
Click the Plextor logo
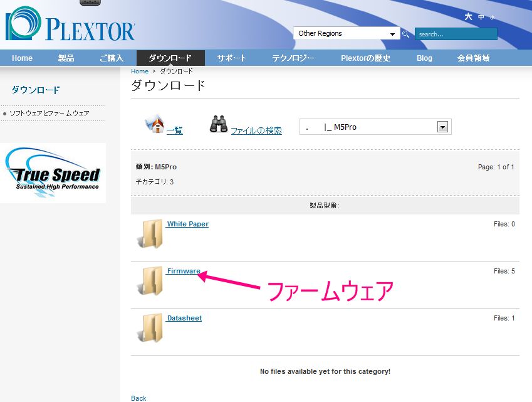click(x=70, y=24)
